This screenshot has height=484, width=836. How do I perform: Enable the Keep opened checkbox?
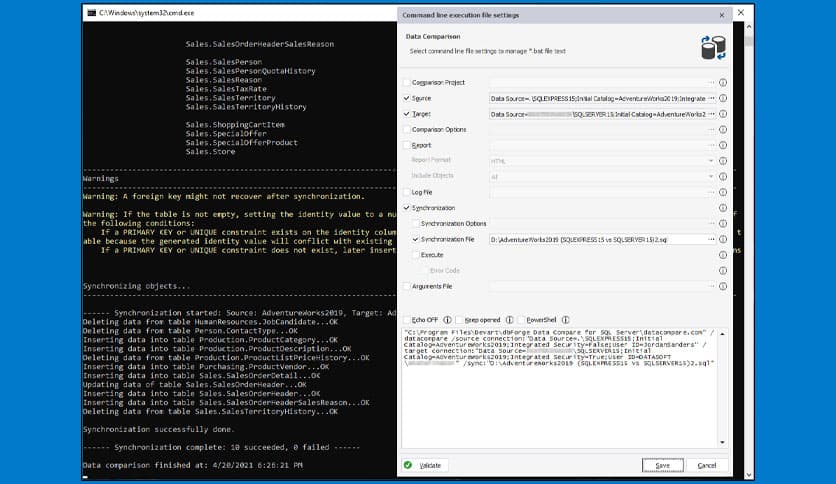point(460,320)
